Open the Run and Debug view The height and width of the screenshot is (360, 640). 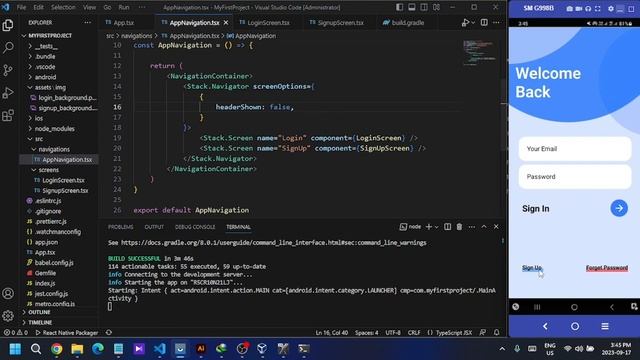pyautogui.click(x=8, y=93)
